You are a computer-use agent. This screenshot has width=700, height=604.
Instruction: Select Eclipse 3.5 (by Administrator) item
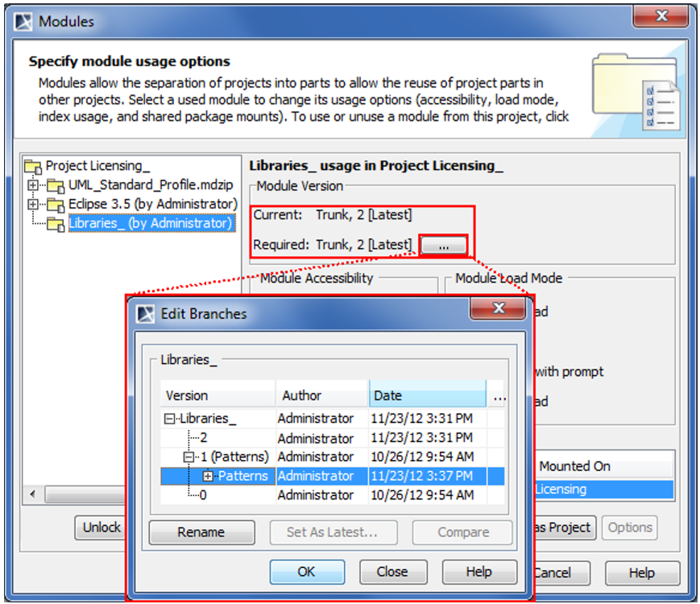coord(153,204)
